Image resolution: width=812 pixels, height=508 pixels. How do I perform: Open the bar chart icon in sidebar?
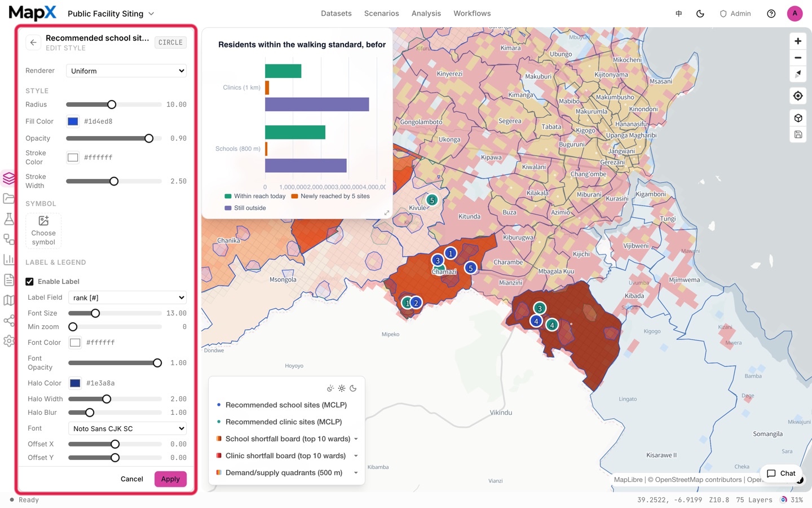(8, 260)
